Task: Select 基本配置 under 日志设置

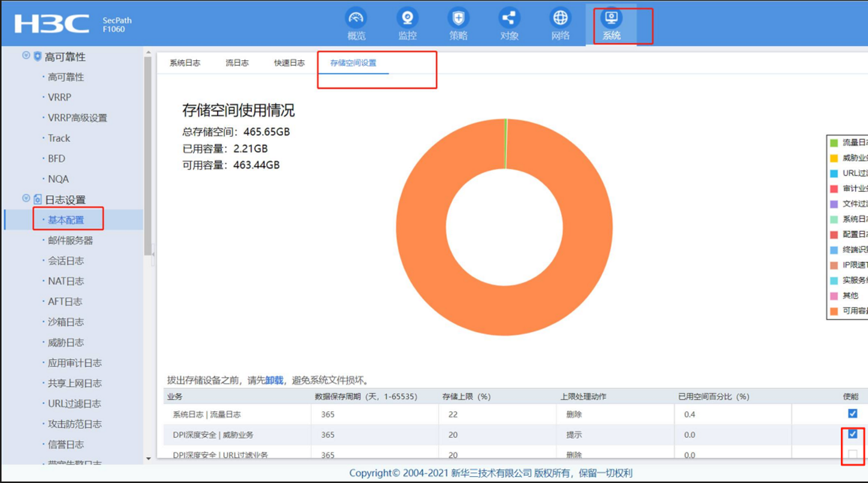Action: (x=66, y=220)
